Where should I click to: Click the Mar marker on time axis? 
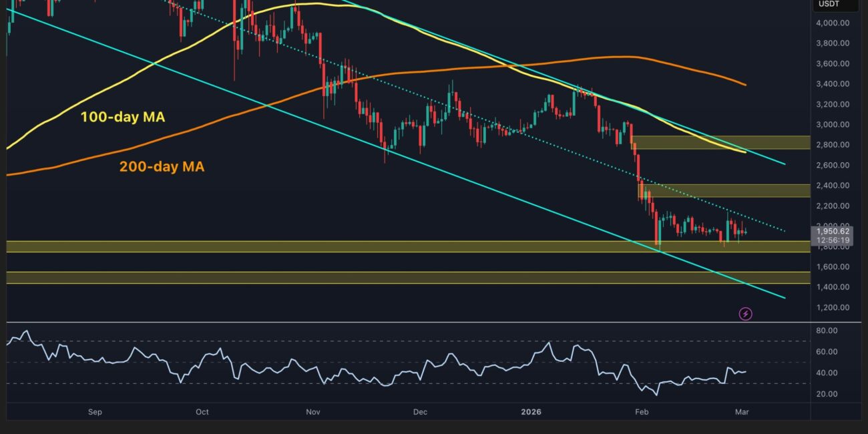(740, 412)
